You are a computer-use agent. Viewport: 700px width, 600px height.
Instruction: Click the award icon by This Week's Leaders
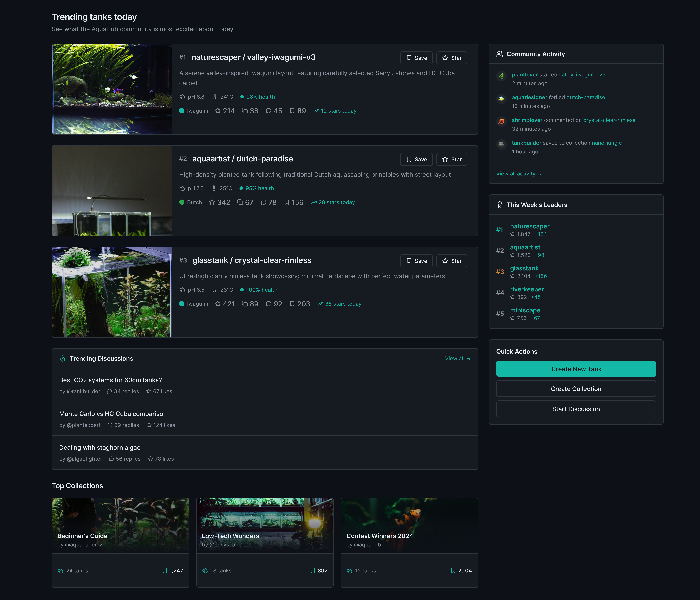pyautogui.click(x=500, y=205)
